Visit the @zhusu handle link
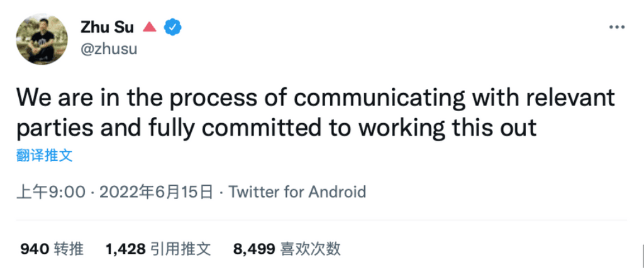The width and height of the screenshot is (644, 277). click(x=109, y=49)
